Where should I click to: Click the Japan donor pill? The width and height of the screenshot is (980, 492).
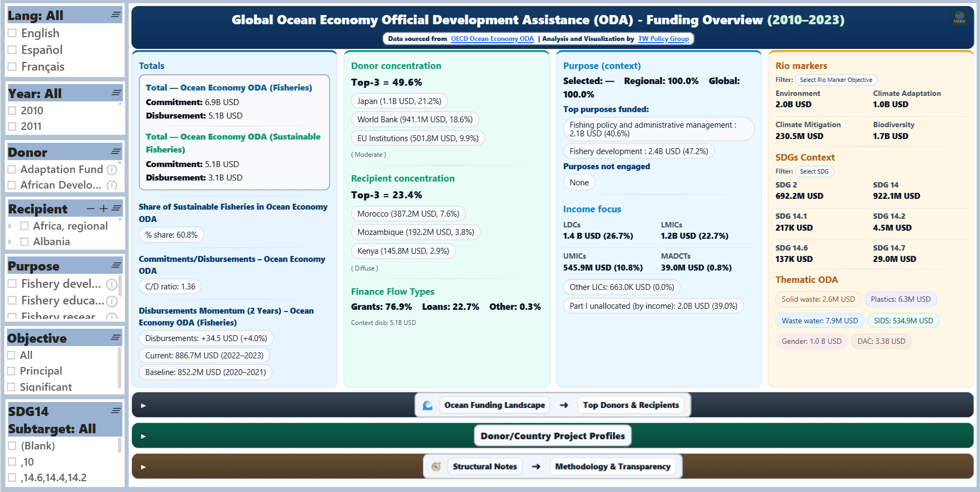coord(399,101)
